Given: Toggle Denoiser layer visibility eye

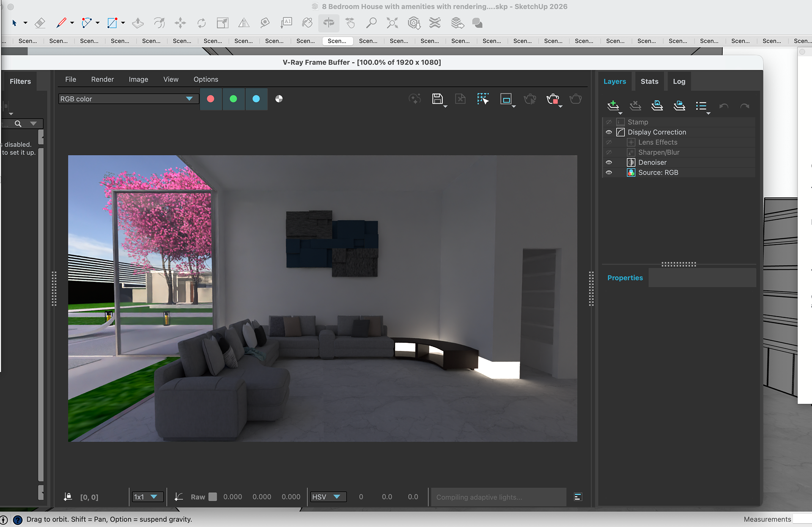Looking at the screenshot, I should [x=609, y=163].
